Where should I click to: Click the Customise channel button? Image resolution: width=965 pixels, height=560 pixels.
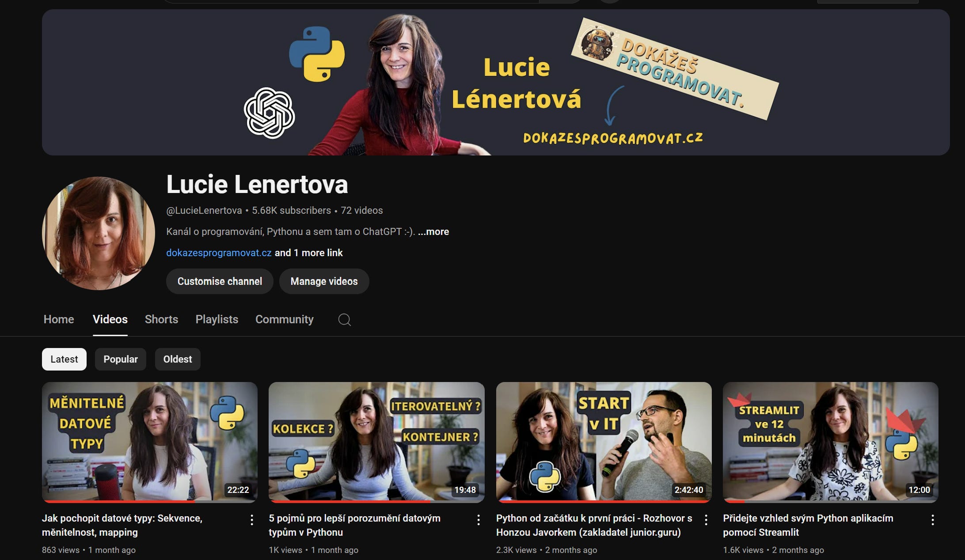click(x=220, y=281)
